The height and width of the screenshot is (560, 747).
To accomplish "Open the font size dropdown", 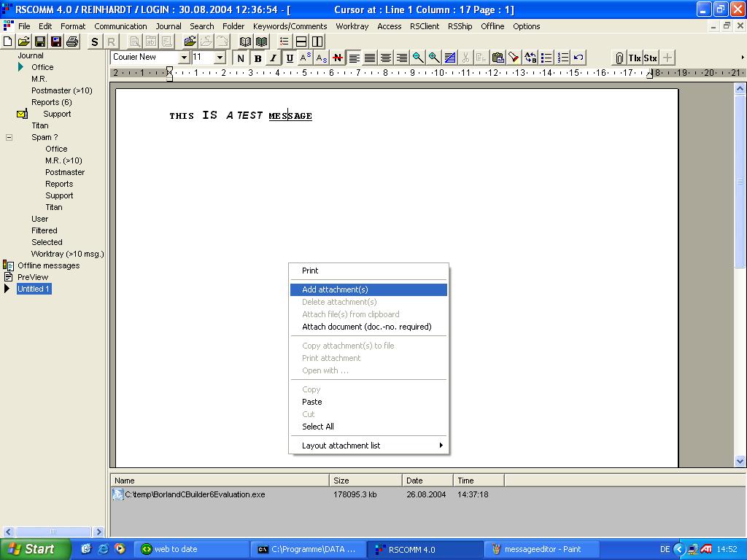I will (x=220, y=58).
